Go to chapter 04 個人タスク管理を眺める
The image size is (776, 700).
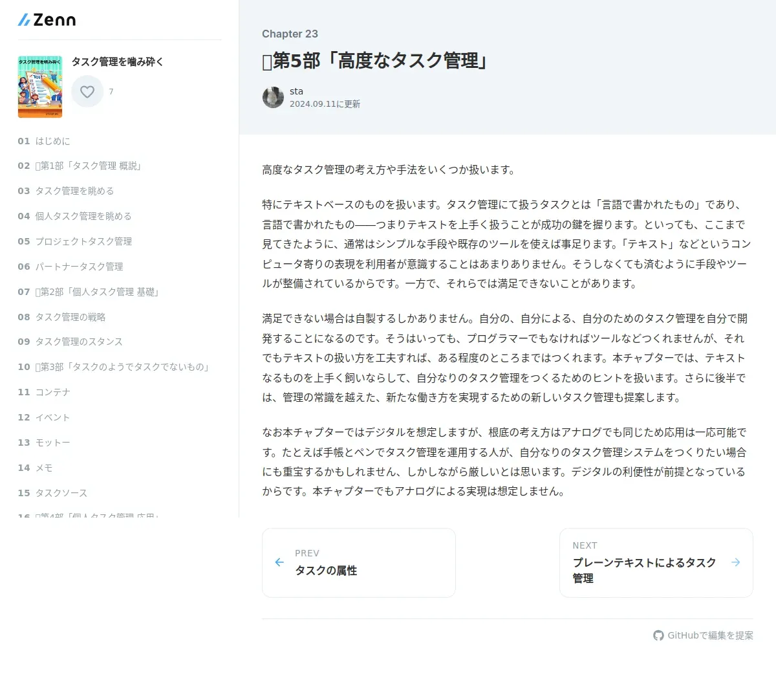pos(75,216)
